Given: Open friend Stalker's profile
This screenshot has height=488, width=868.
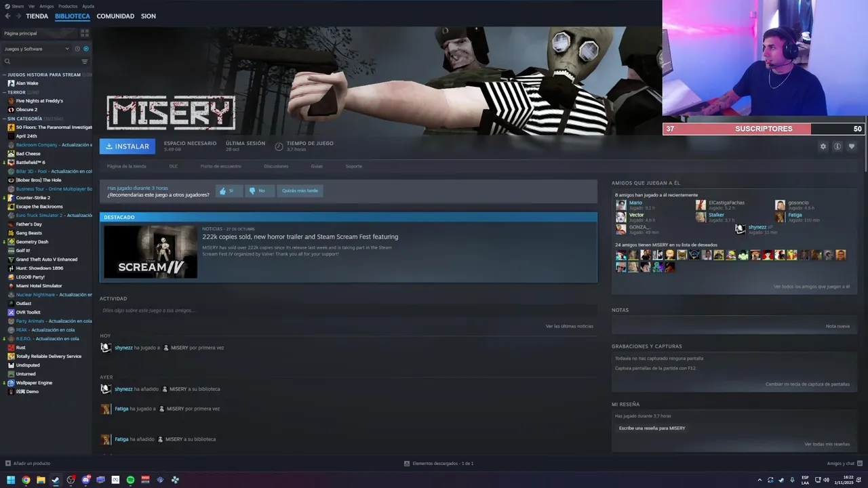Looking at the screenshot, I should [716, 215].
